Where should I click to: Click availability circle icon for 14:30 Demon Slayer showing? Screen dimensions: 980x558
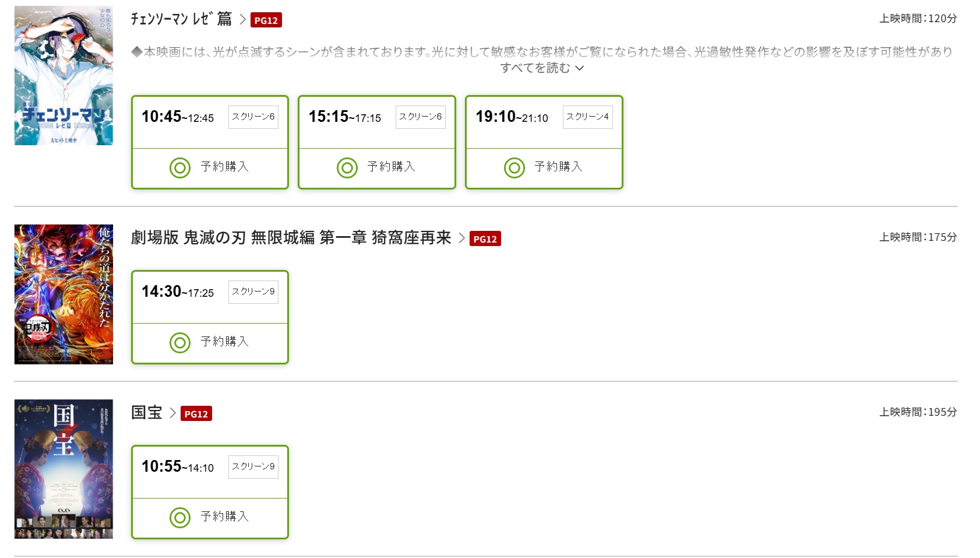[x=180, y=343]
